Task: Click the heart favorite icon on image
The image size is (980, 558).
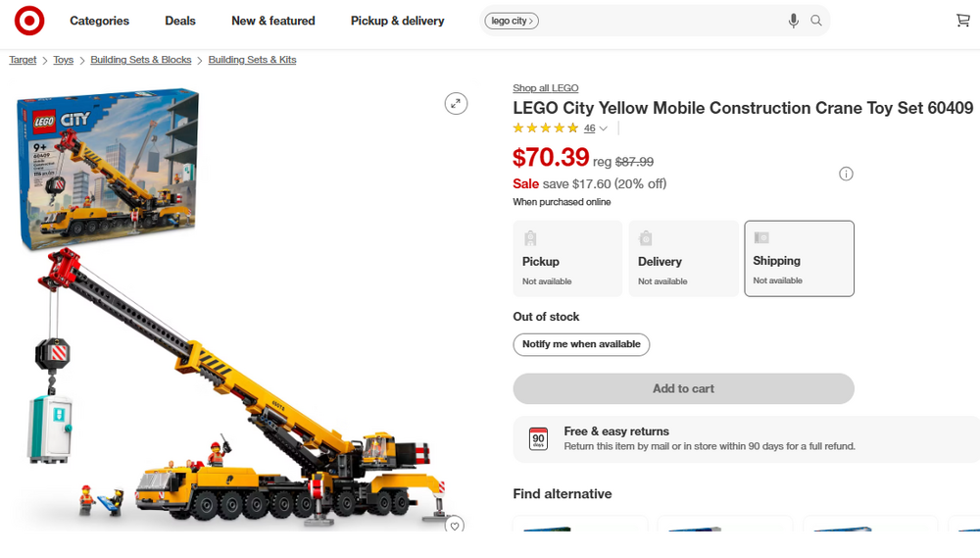Action: pyautogui.click(x=455, y=526)
